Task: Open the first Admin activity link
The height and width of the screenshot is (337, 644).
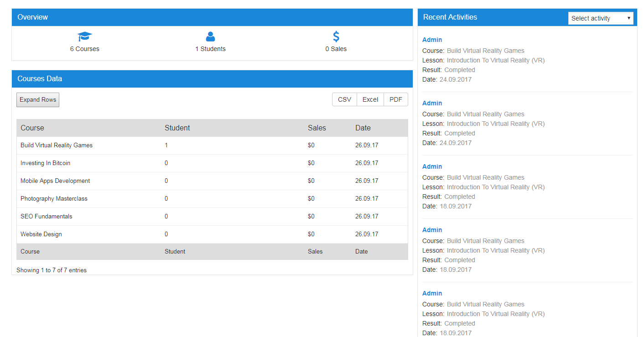Action: [x=432, y=40]
